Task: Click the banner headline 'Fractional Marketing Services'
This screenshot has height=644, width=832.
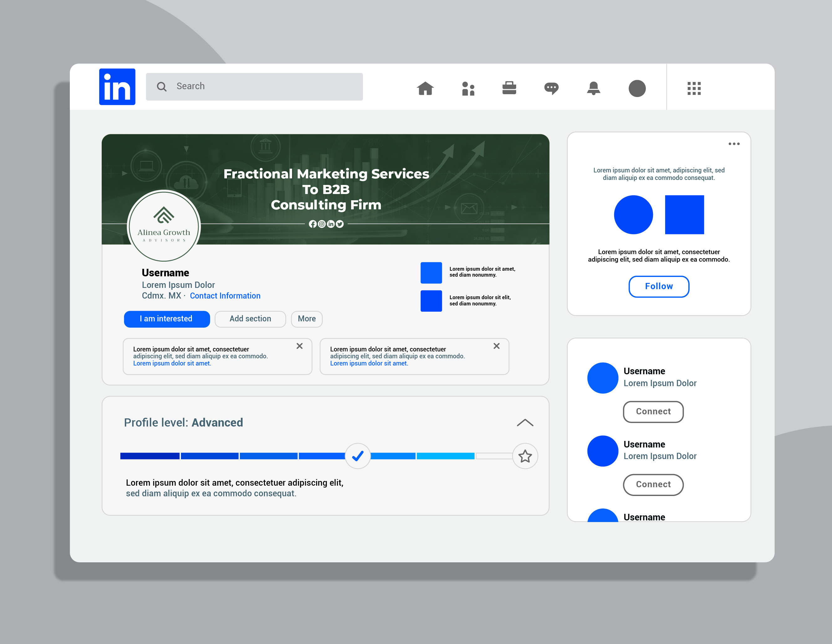Action: pyautogui.click(x=326, y=174)
